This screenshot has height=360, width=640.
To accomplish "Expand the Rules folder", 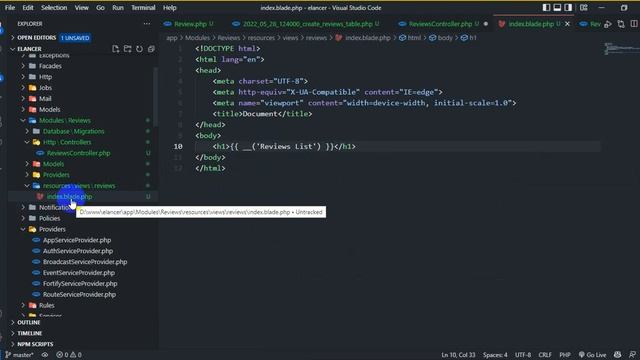I will tap(47, 305).
